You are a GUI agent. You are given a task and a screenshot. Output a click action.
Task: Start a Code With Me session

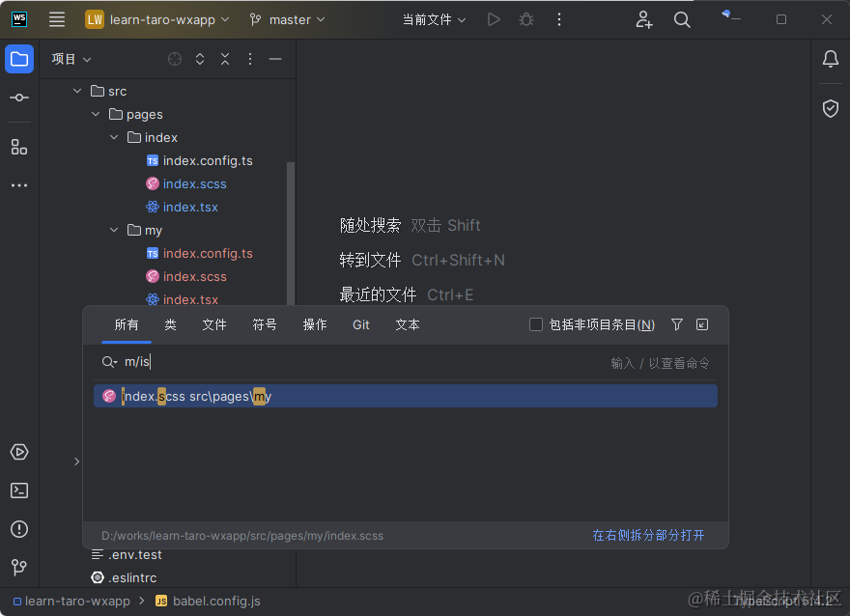(x=643, y=19)
